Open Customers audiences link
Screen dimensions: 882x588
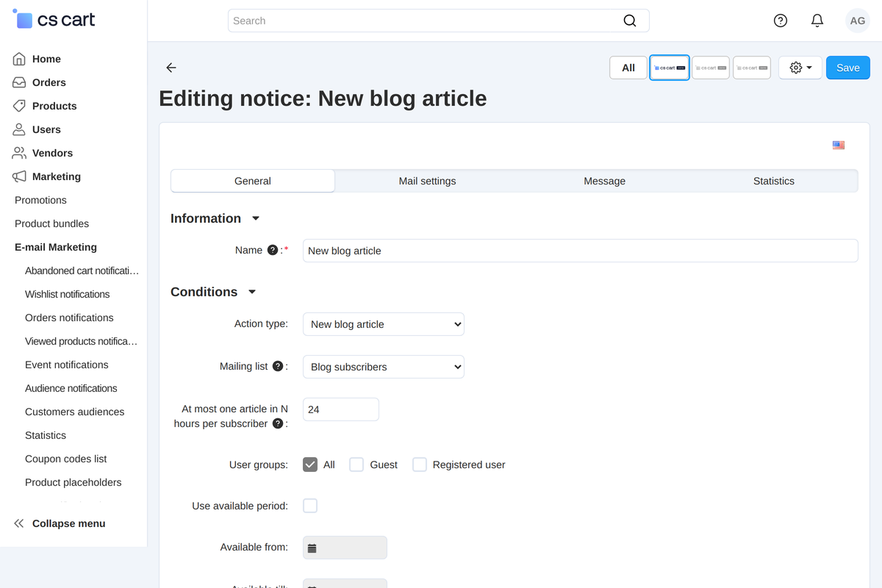pos(74,412)
